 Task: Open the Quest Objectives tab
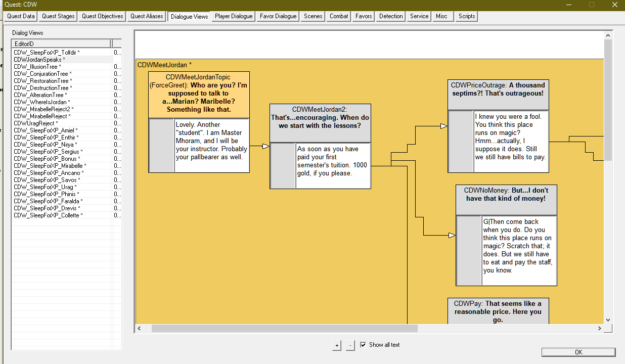point(103,16)
